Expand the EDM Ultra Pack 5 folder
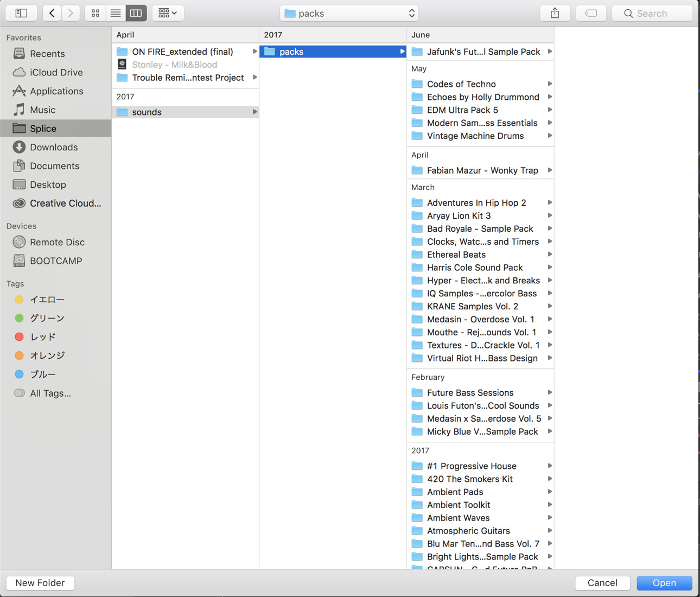 coord(550,110)
